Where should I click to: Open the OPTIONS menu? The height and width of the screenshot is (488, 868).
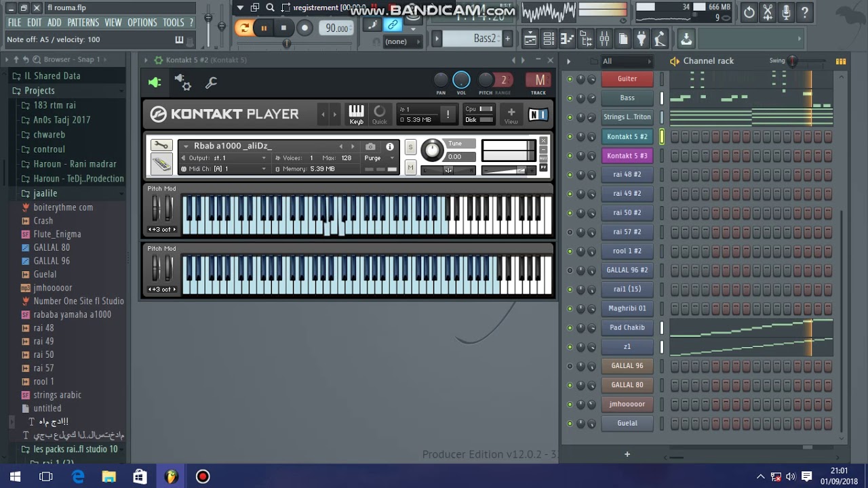pos(142,22)
